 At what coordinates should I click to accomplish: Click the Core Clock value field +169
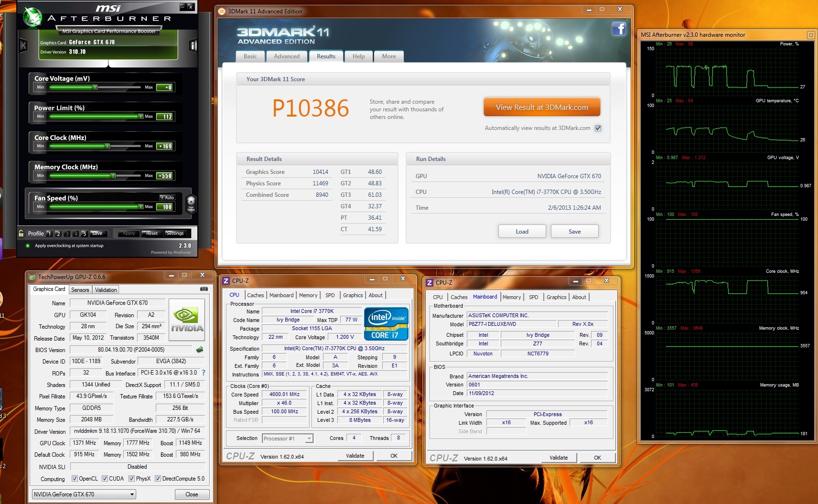coord(165,146)
